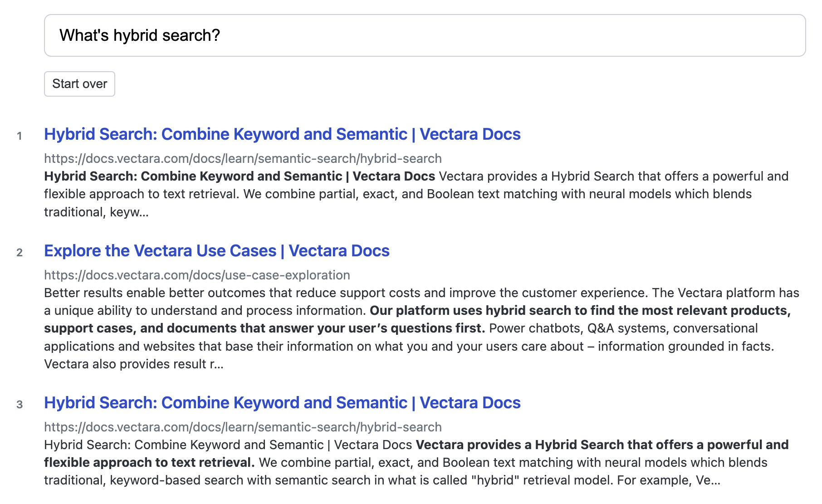
Task: Click the "What's hybrid search?" search input field
Action: point(424,35)
